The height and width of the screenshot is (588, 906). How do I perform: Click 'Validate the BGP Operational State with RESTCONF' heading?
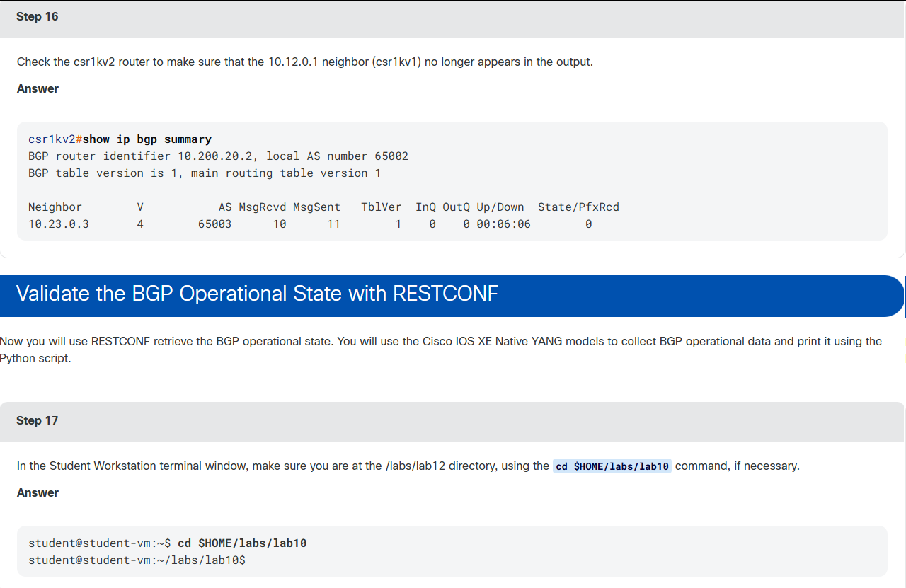pyautogui.click(x=257, y=293)
